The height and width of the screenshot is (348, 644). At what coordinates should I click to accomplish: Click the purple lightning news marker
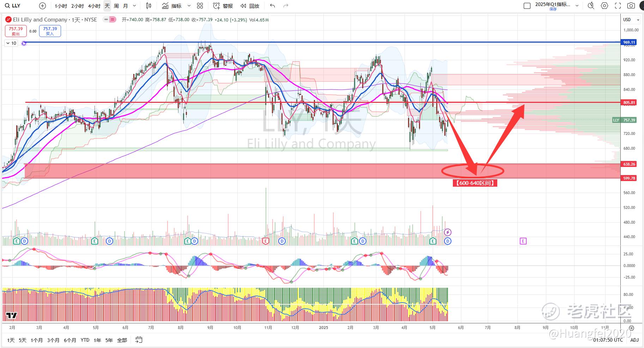click(448, 232)
